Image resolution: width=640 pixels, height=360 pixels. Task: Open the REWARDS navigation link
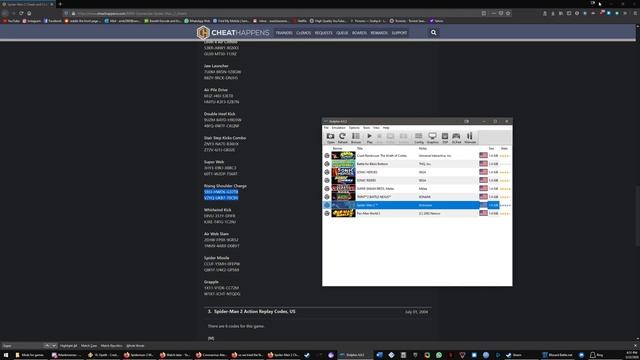coord(379,33)
